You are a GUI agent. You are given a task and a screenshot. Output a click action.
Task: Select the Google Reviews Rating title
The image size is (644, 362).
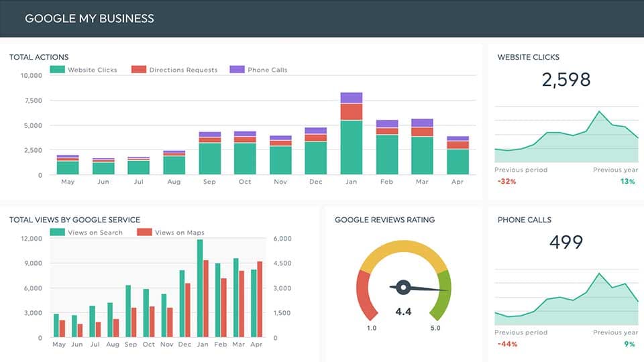pos(385,220)
